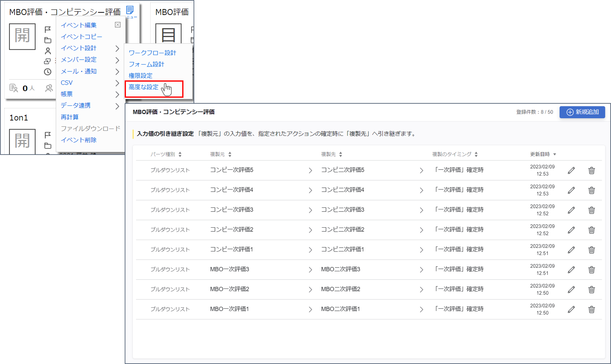
Task: Edit the コンピ一次評価1 row
Action: pyautogui.click(x=571, y=250)
